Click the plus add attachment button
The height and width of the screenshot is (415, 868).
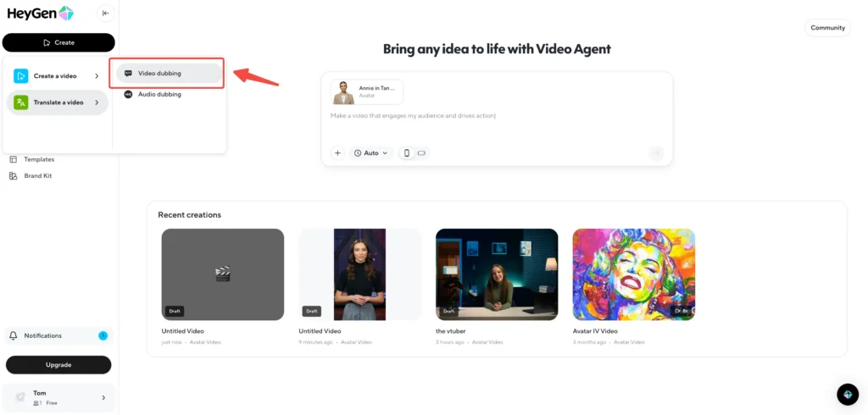pos(337,152)
